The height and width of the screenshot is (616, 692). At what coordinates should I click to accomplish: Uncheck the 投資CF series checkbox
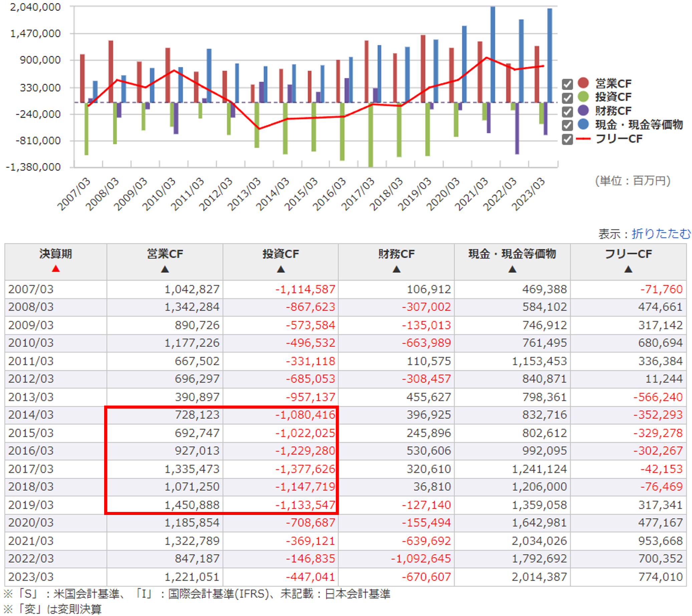567,98
